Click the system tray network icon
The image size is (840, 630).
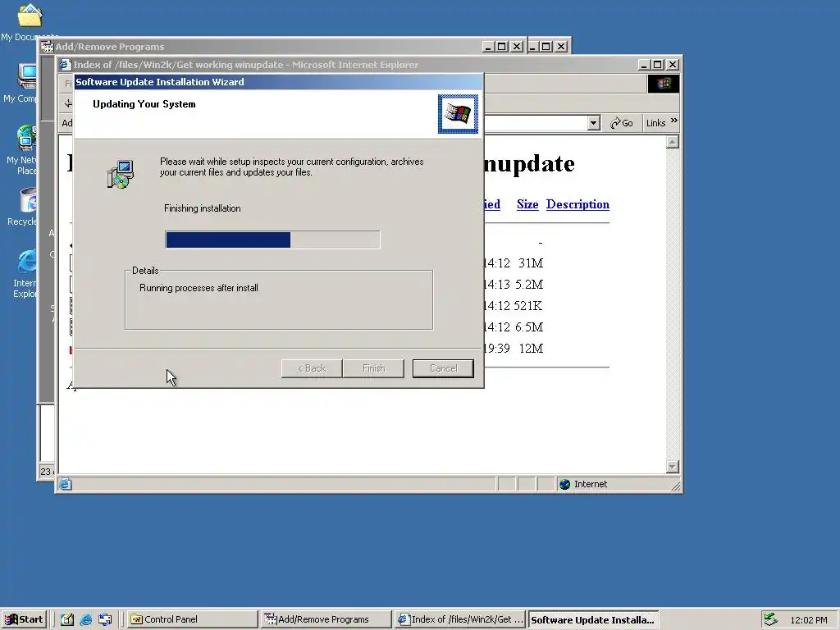pos(770,619)
